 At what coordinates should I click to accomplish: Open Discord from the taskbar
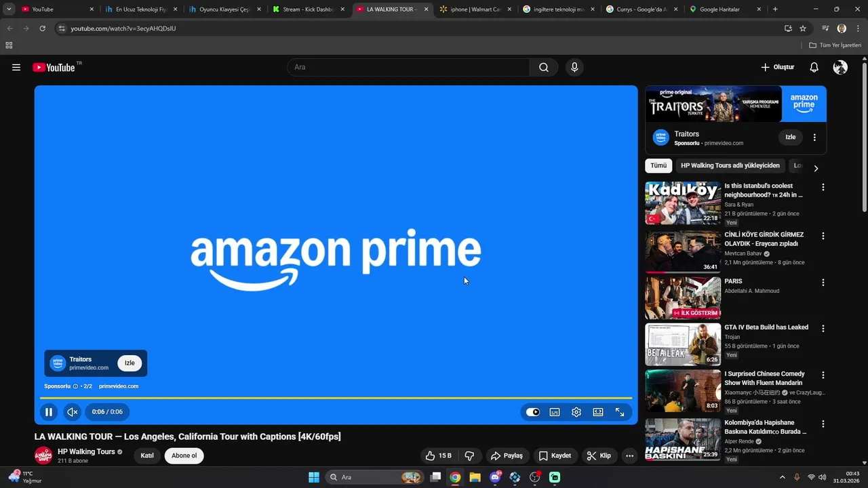pos(495,477)
